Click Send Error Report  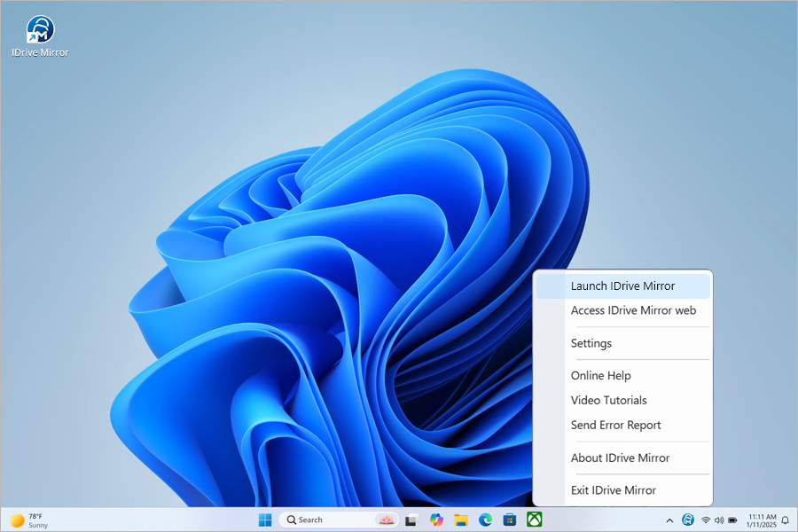615,426
